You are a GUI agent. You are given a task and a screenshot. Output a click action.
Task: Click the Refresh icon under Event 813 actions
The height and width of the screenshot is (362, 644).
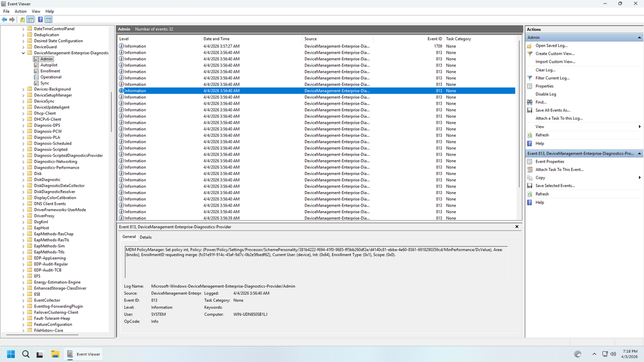530,194
